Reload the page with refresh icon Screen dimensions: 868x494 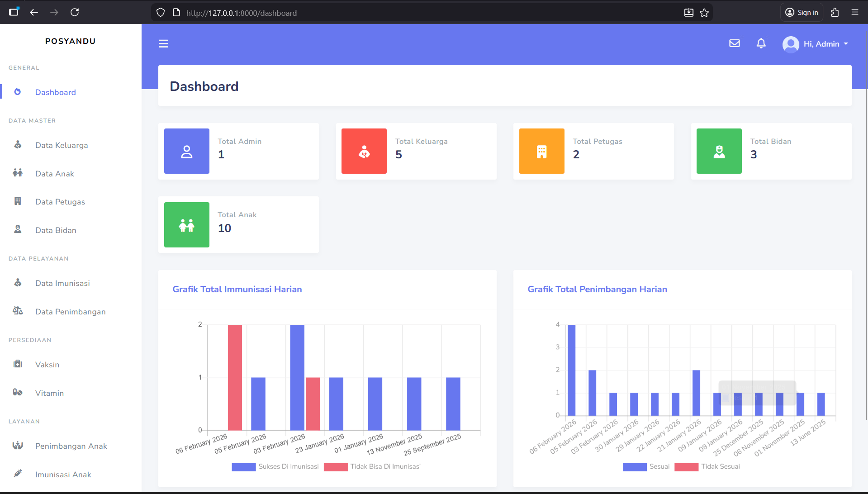coord(75,13)
